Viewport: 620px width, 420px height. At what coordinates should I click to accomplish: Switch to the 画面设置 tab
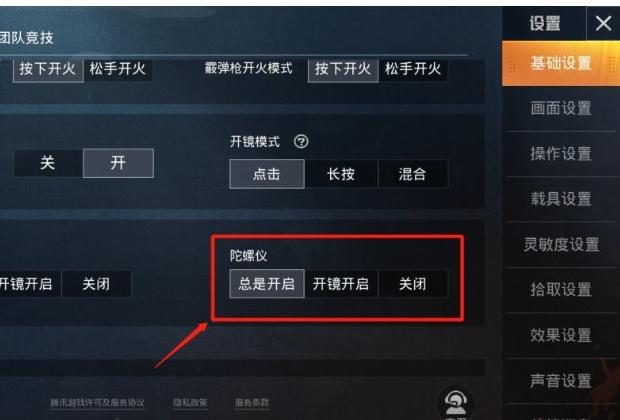561,108
